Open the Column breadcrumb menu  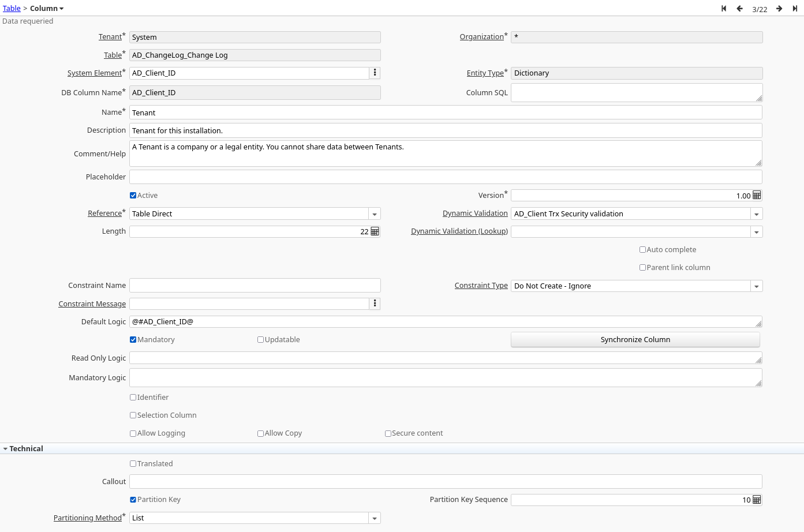[46, 8]
